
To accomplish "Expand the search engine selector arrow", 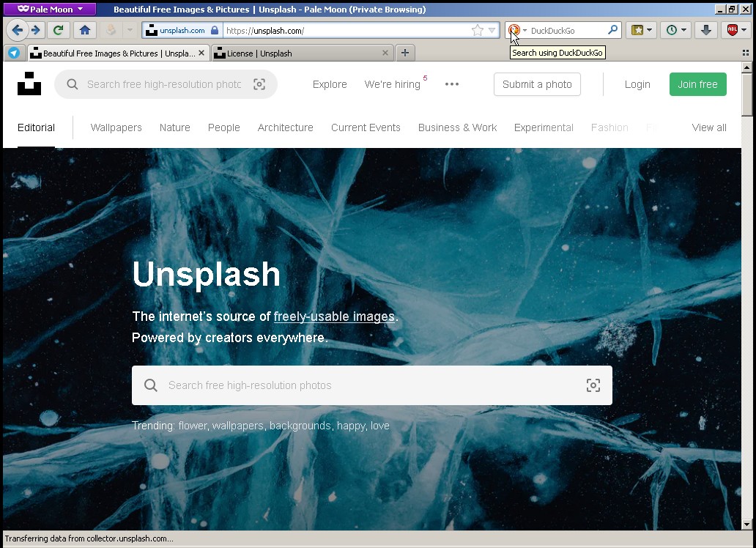I will tap(525, 30).
